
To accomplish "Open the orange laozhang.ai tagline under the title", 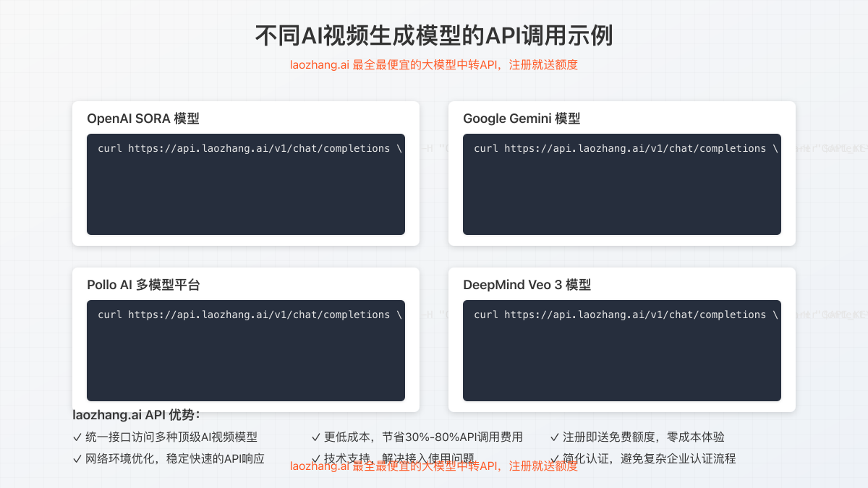I will click(434, 64).
